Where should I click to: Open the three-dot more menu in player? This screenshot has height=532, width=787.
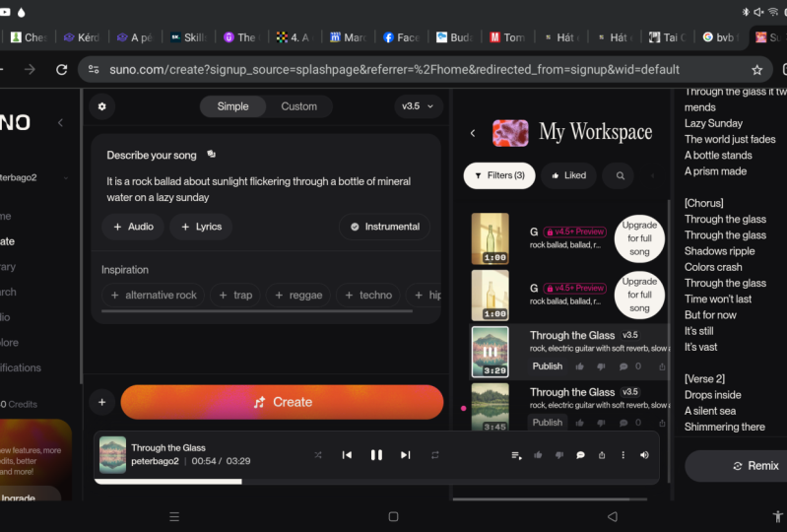point(623,455)
